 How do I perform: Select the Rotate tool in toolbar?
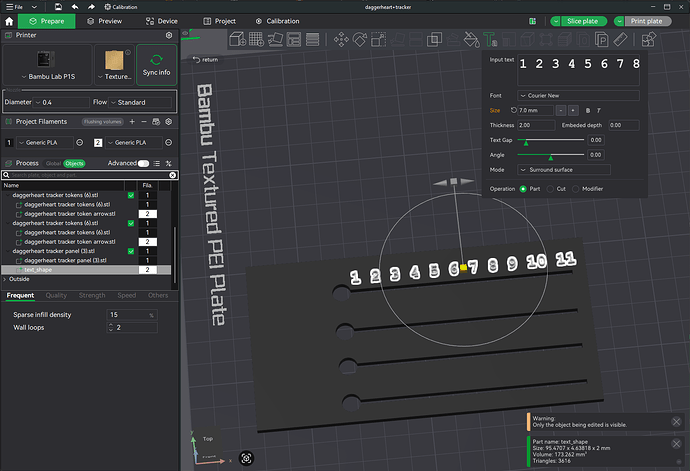coord(360,40)
